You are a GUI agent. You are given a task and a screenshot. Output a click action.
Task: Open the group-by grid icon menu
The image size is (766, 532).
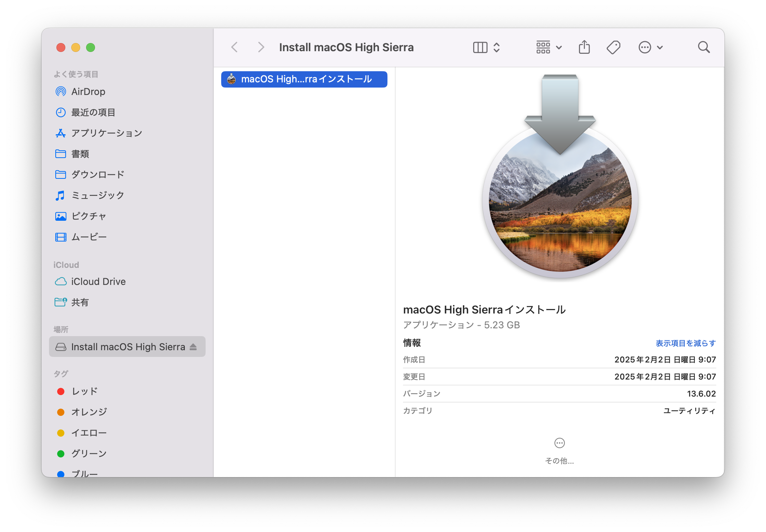tap(549, 47)
